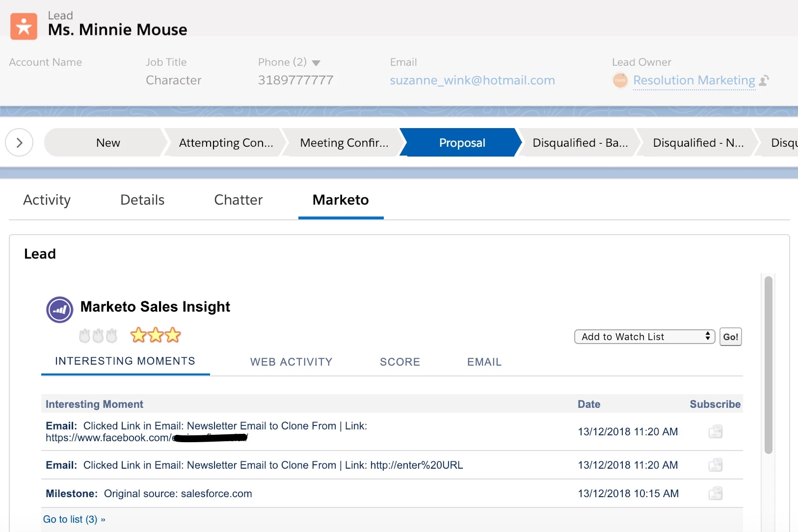Select the Disqualified - N... stage
798x532 pixels.
click(x=698, y=143)
